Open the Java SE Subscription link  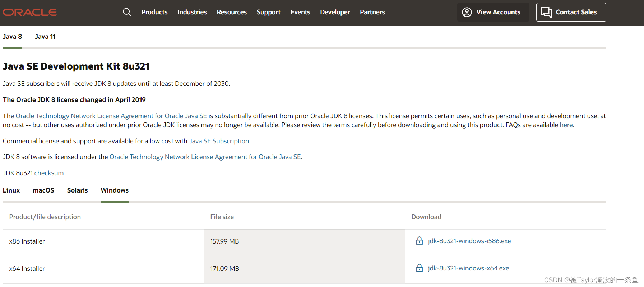pos(219,141)
